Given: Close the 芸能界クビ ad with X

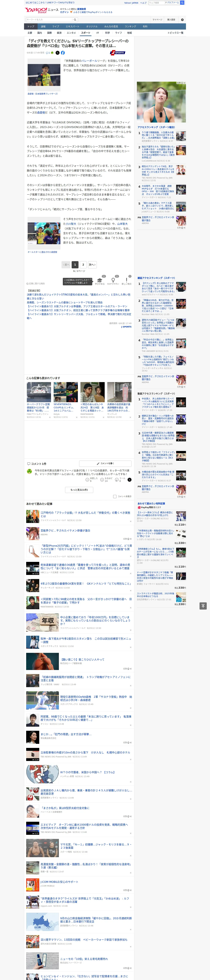Looking at the screenshot, I should 130,539.
